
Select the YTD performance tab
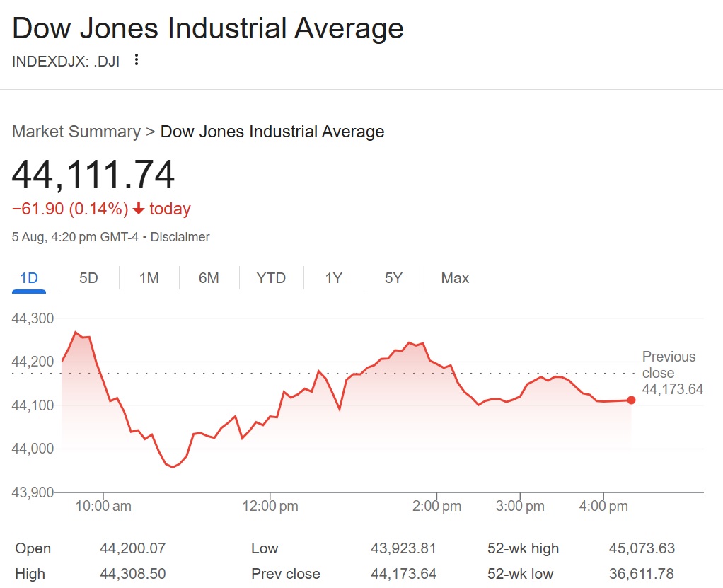[x=270, y=278]
